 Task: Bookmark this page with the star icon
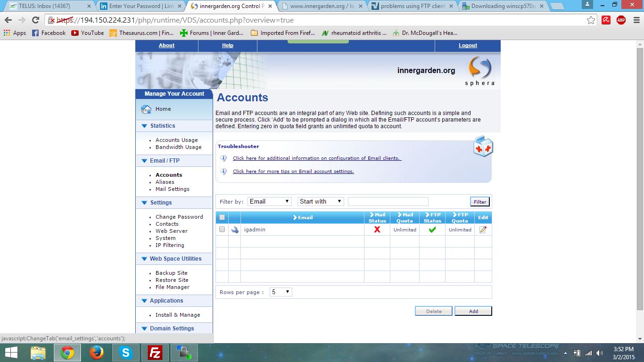pyautogui.click(x=591, y=20)
